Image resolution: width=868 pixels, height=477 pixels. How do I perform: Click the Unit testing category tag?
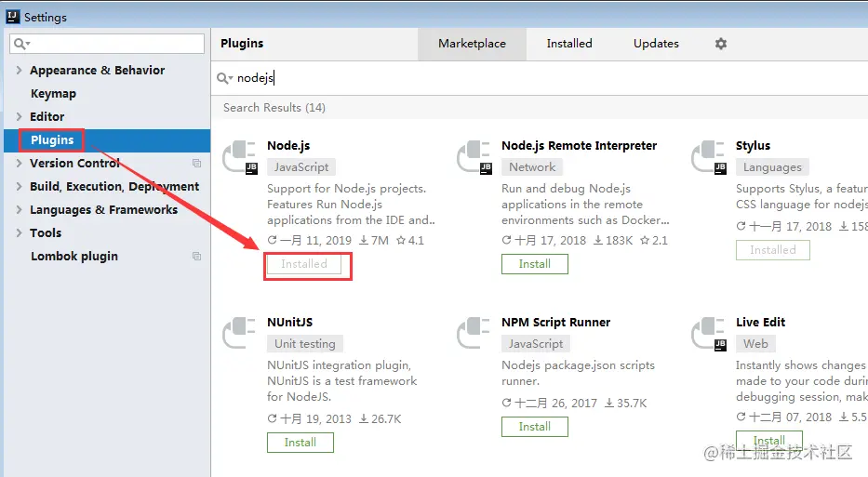click(x=305, y=344)
